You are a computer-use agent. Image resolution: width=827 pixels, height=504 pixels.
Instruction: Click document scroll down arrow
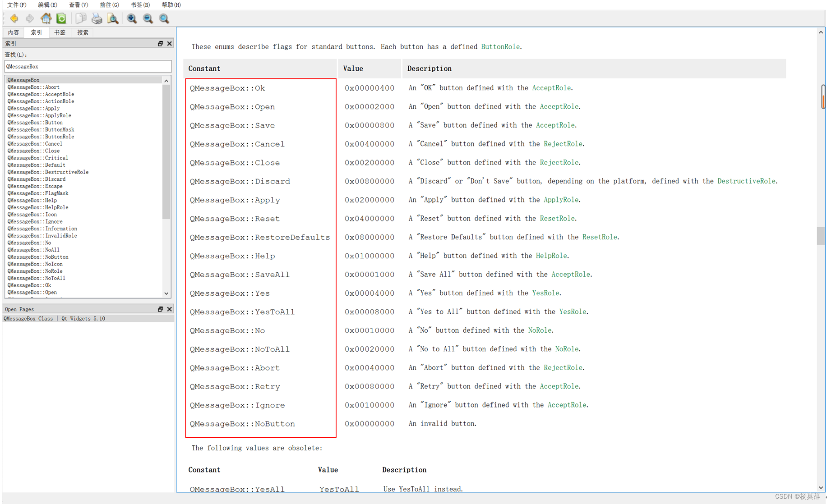(821, 488)
